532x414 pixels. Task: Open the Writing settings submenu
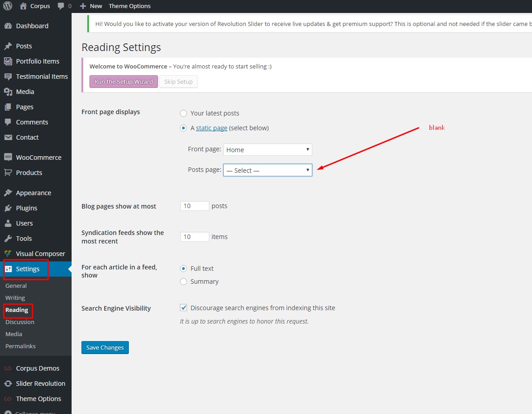15,298
